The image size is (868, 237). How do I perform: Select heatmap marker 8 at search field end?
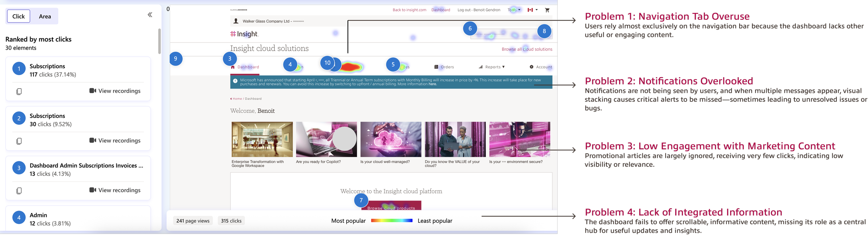coord(544,31)
